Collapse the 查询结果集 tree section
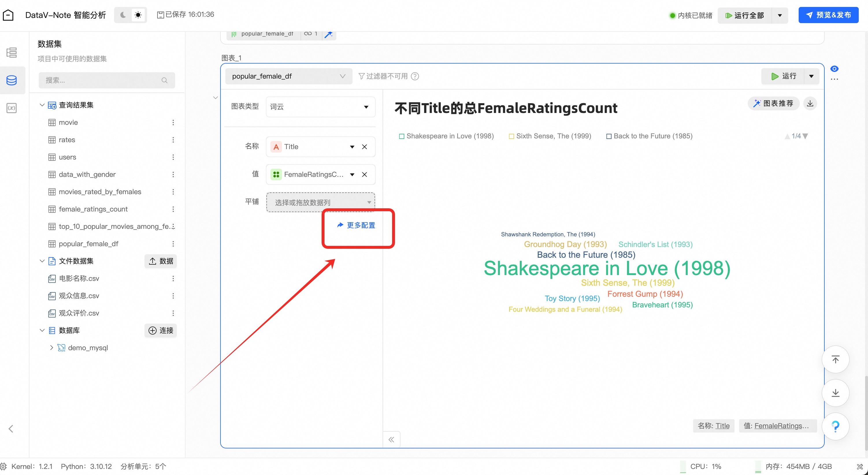The height and width of the screenshot is (475, 868). pyautogui.click(x=42, y=105)
